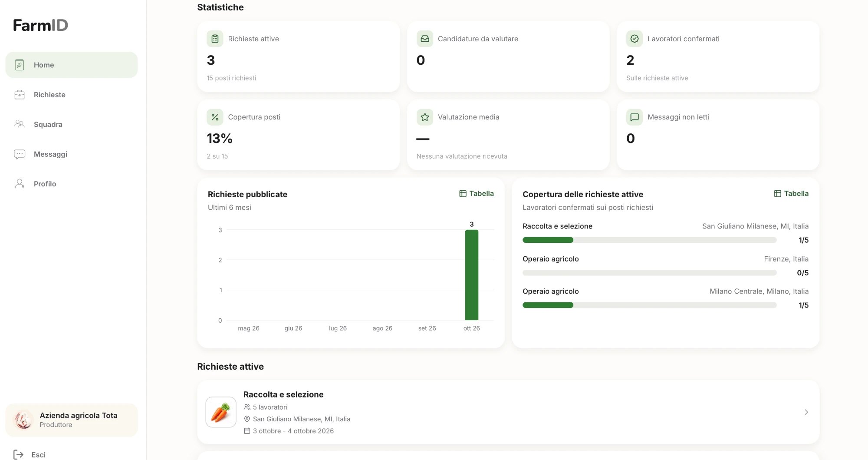
Task: Click the Richieste briefcase icon
Action: 20,95
